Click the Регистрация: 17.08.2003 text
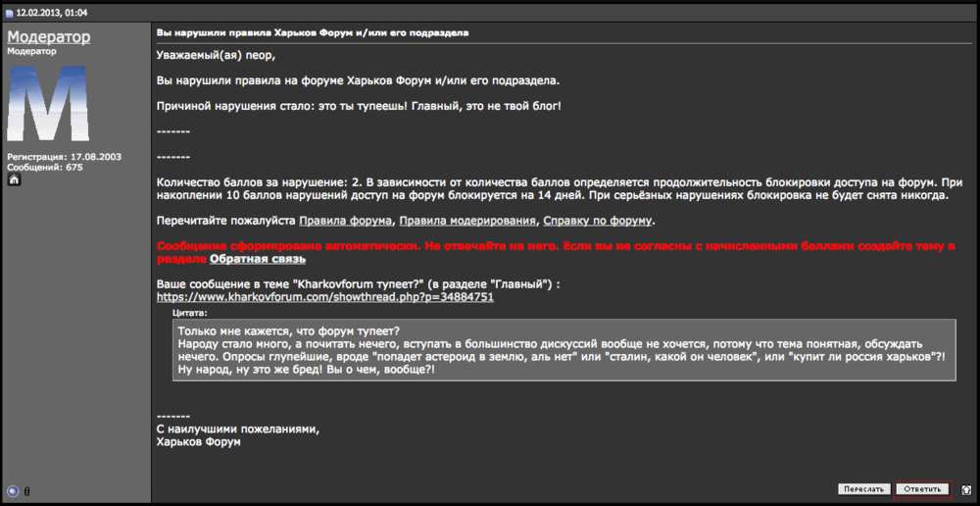Screen dimensions: 980x506 tap(65, 157)
